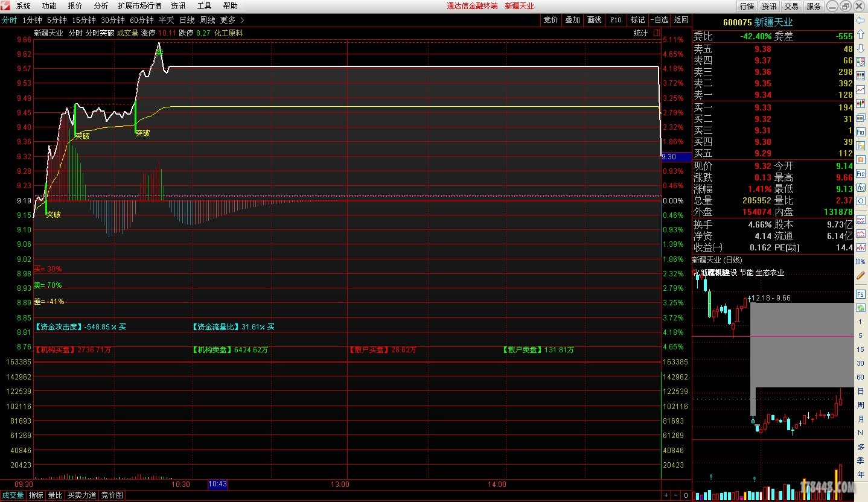
Task: Open the 报价 menu
Action: [x=75, y=6]
